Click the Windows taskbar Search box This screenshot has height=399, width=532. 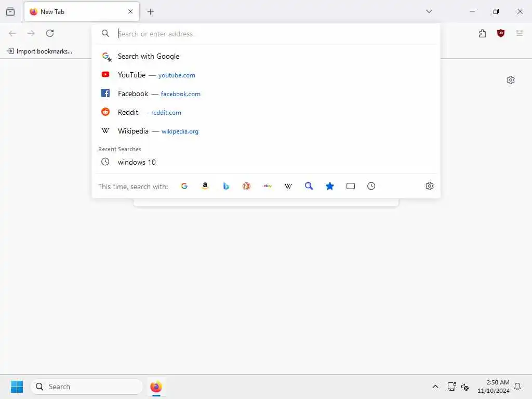(x=87, y=387)
